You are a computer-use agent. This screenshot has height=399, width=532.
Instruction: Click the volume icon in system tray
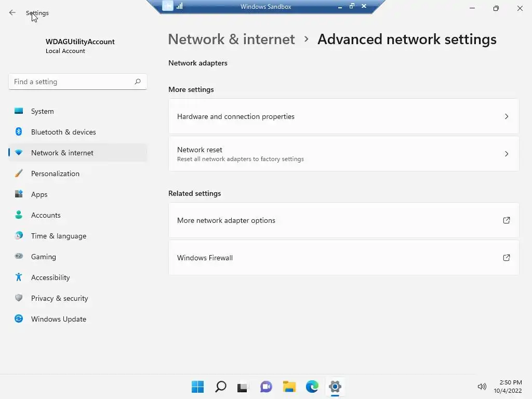[482, 387]
